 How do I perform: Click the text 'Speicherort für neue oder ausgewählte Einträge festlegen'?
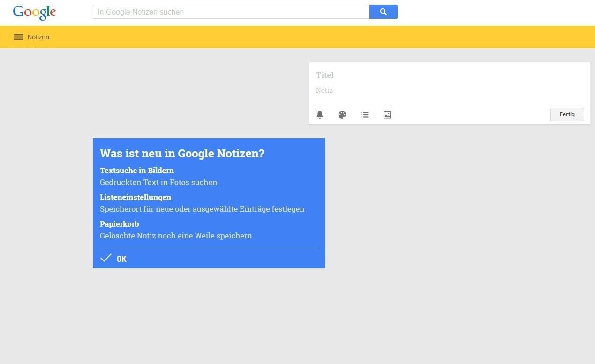(x=202, y=209)
